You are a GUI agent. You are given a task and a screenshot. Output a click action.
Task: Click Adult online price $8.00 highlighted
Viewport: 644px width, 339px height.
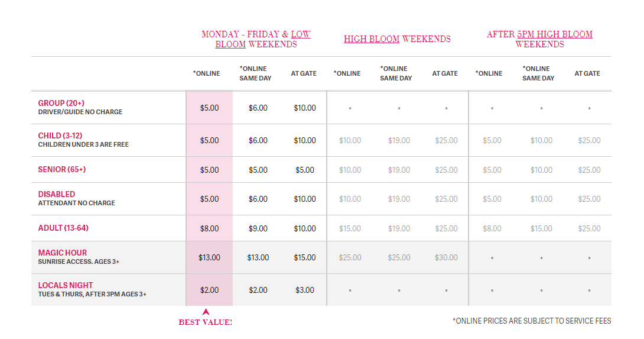click(x=210, y=228)
